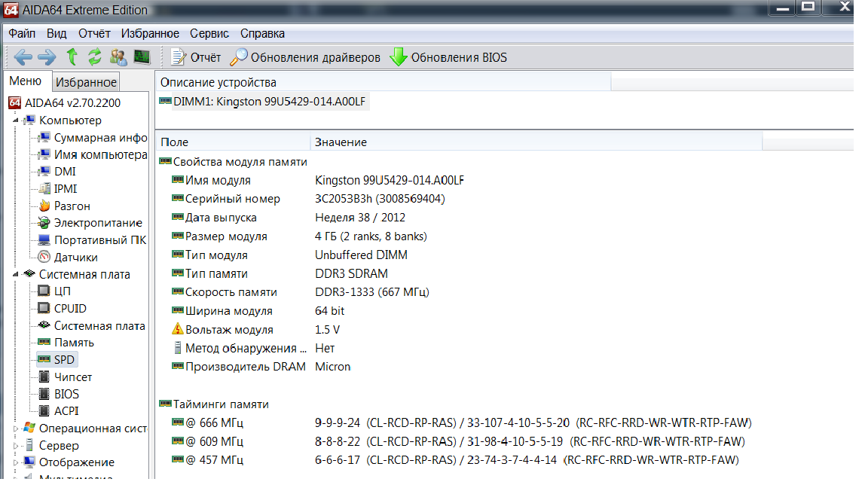Collapse the Компьютер tree branch
Image resolution: width=868 pixels, height=488 pixels.
(16, 120)
